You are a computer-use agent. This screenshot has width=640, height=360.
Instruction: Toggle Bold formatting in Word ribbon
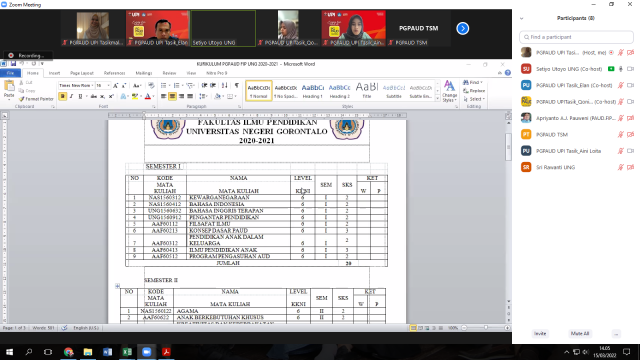click(62, 96)
